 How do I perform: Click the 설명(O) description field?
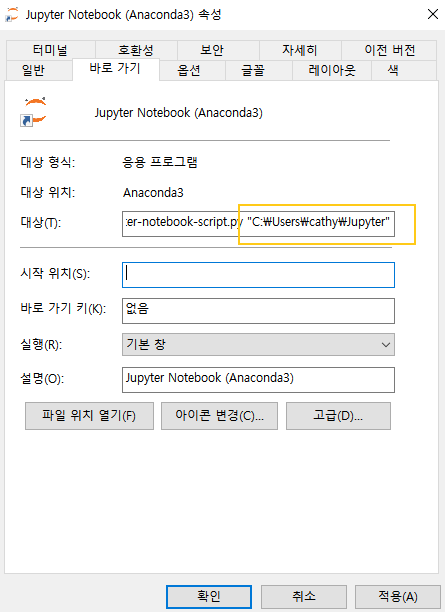point(258,379)
